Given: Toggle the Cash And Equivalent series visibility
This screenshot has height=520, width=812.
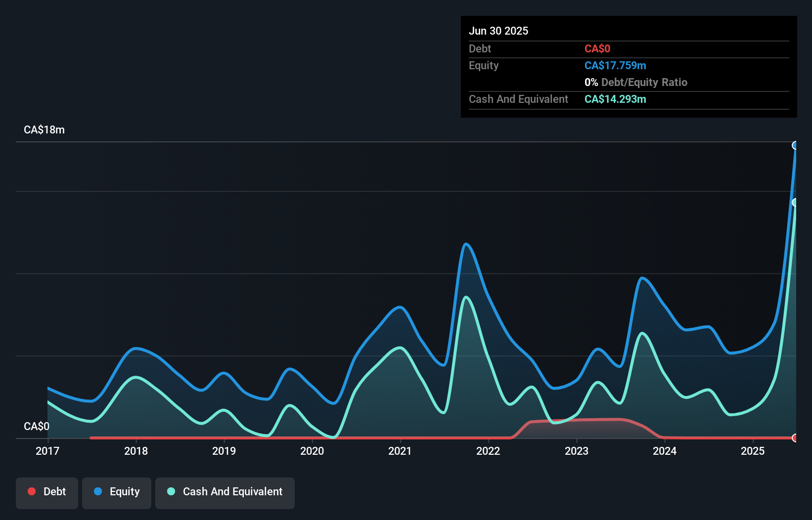Looking at the screenshot, I should point(225,492).
